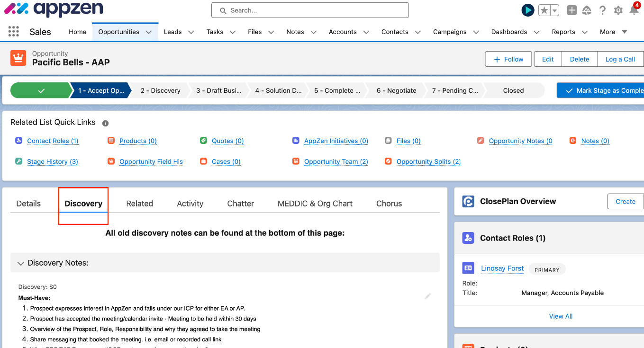Viewport: 644px width, 348px height.
Task: Open the Setup gear icon
Action: tap(618, 10)
